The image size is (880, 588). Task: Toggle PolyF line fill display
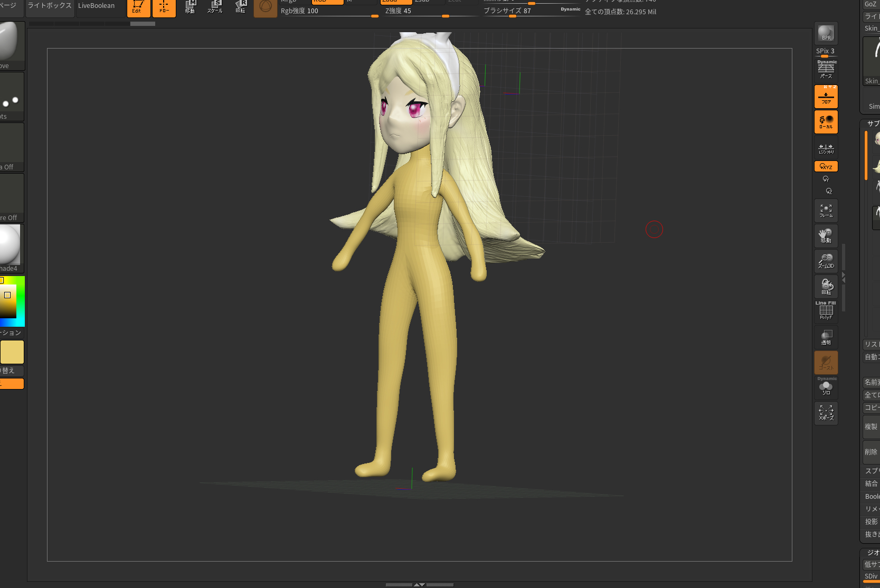point(826,311)
